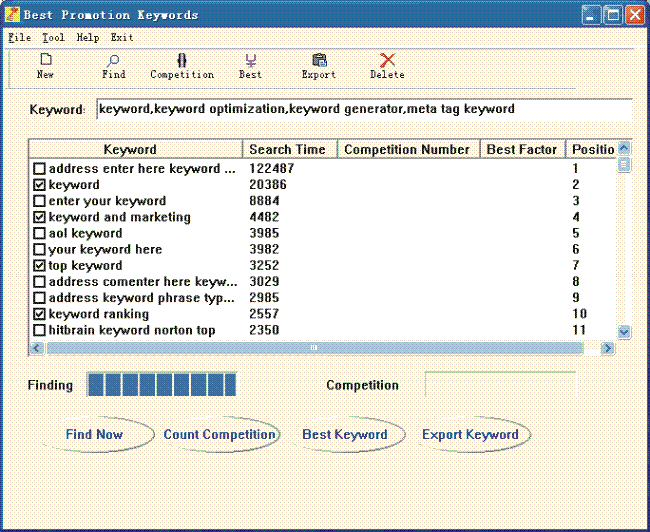The width and height of the screenshot is (650, 532).
Task: Click the list's scroll-up arrow
Action: [x=624, y=148]
